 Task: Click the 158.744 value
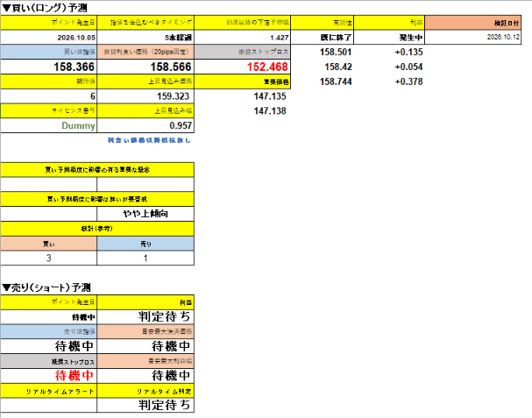[335, 81]
